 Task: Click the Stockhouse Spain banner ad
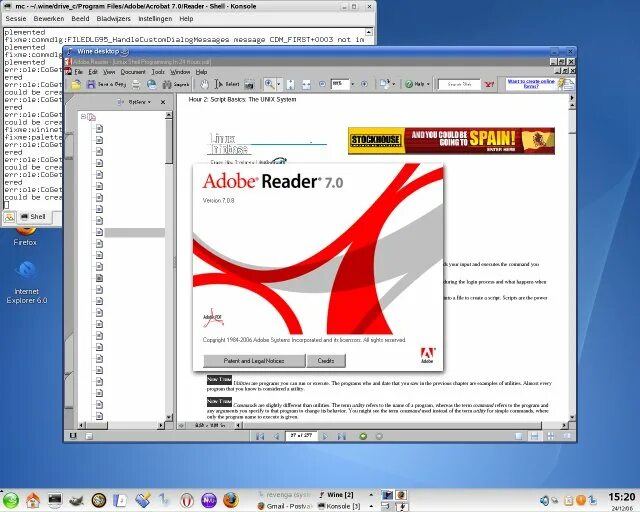[x=451, y=141]
